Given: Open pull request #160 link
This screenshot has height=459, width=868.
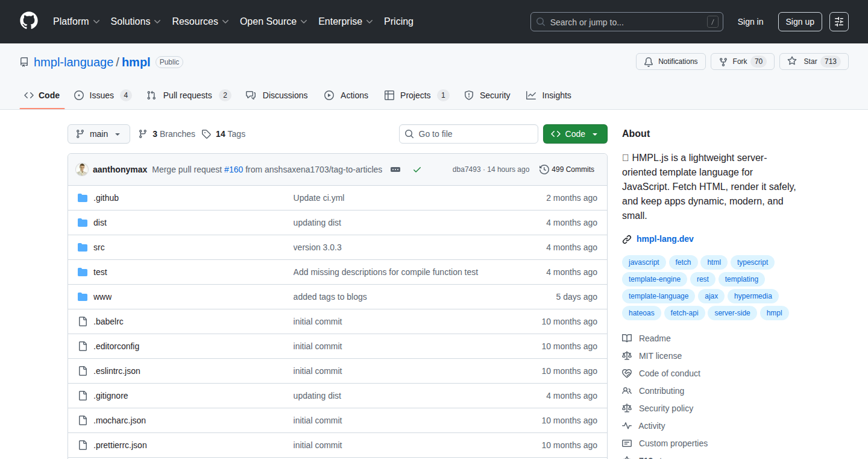Looking at the screenshot, I should coord(233,169).
